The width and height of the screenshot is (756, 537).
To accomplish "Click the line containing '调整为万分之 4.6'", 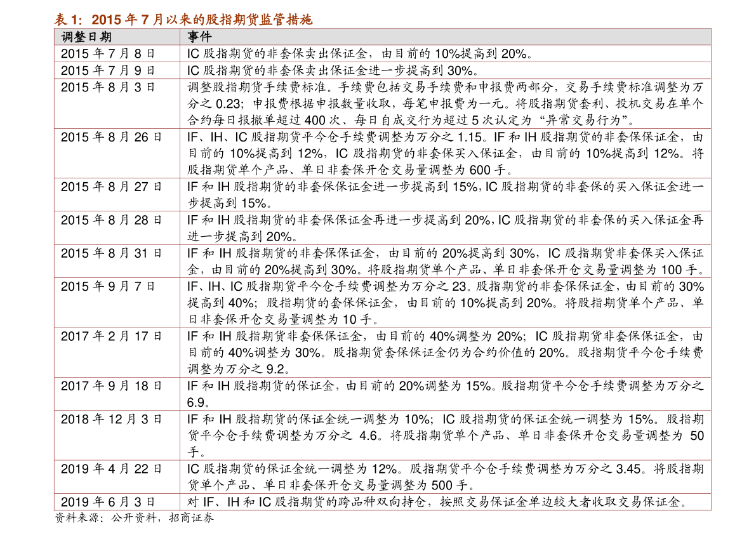I will click(445, 435).
